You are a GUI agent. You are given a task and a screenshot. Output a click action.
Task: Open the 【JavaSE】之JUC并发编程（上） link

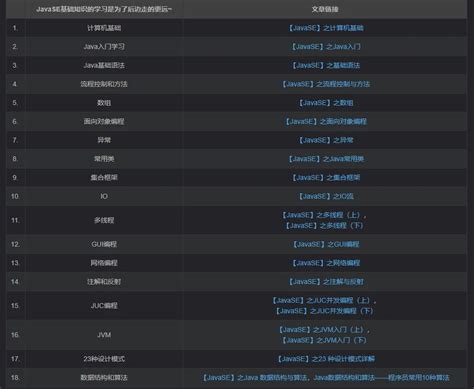point(322,300)
